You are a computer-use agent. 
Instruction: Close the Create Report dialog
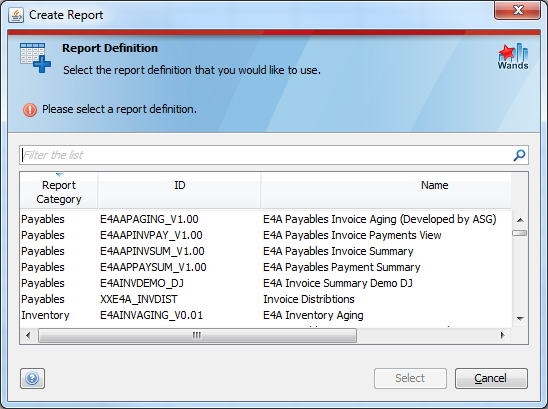click(518, 10)
